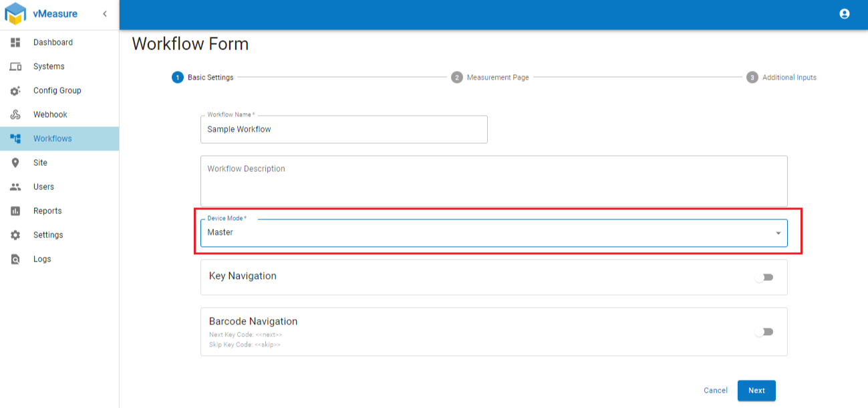This screenshot has height=408, width=868.
Task: Click the Reports chart icon
Action: 15,211
